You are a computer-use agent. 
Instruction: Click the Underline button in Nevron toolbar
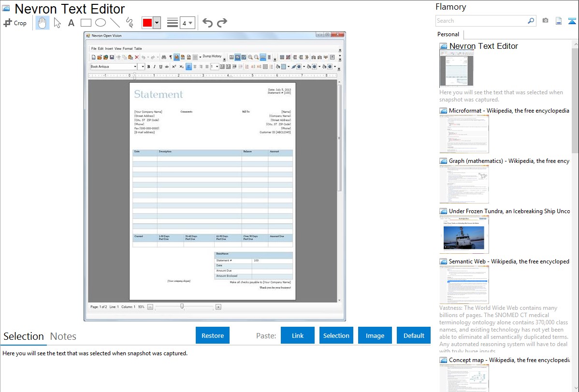160,67
